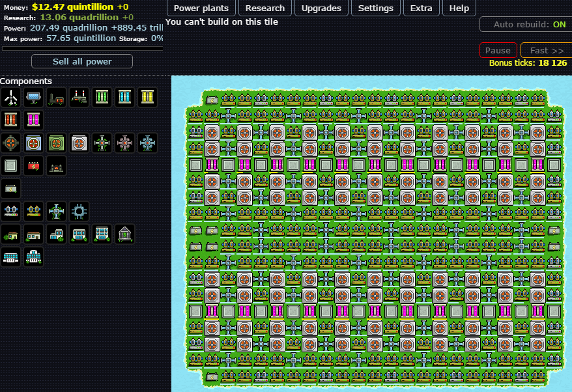Choose the cyan fuel cell component
The height and width of the screenshot is (392, 572).
(x=125, y=98)
